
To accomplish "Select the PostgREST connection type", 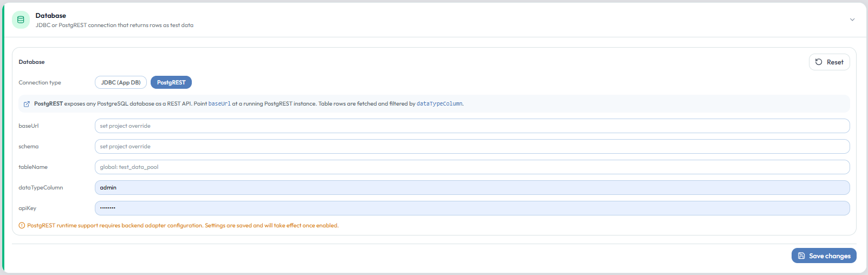I will tap(171, 83).
